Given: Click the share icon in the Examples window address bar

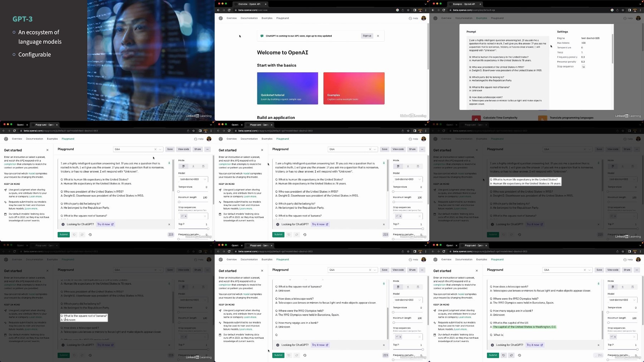Looking at the screenshot, I should point(617,10).
